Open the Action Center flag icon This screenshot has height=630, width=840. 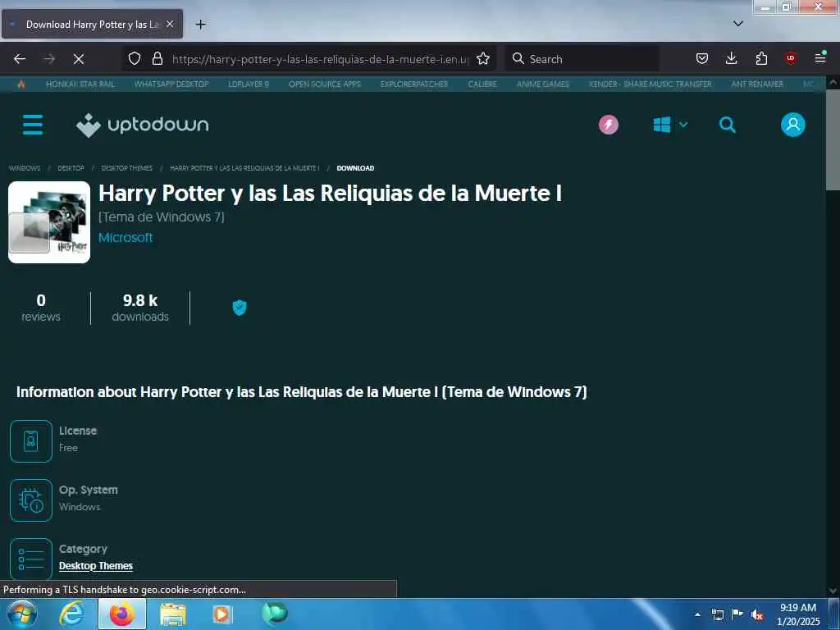point(737,614)
